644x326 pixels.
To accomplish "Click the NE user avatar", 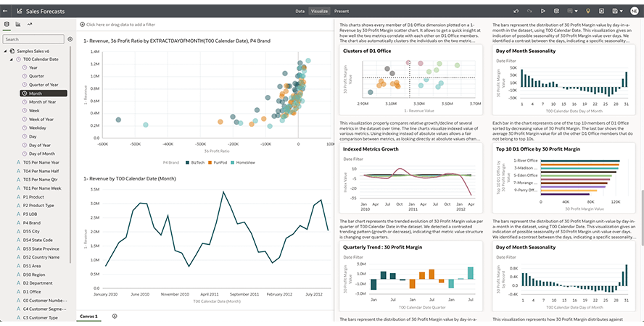I will point(633,12).
